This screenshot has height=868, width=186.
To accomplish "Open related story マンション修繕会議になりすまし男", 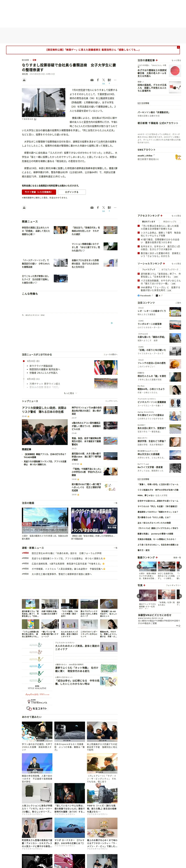I will [86, 247].
